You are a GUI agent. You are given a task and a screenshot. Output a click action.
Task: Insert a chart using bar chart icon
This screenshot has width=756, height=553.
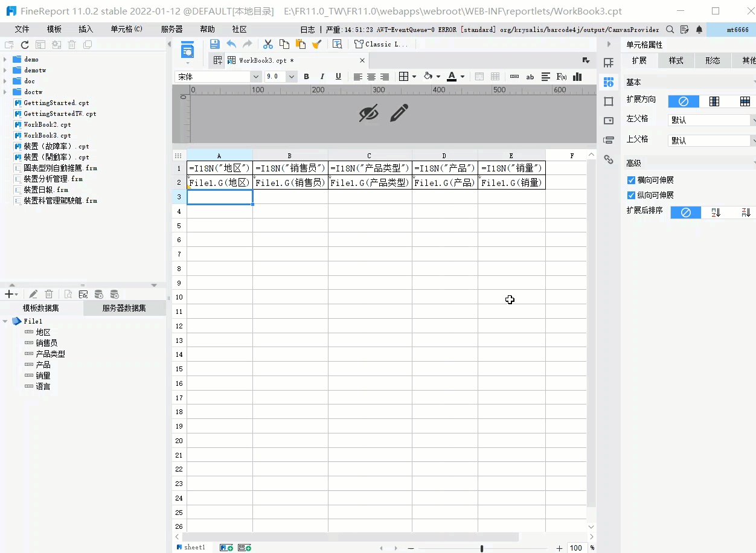point(577,77)
